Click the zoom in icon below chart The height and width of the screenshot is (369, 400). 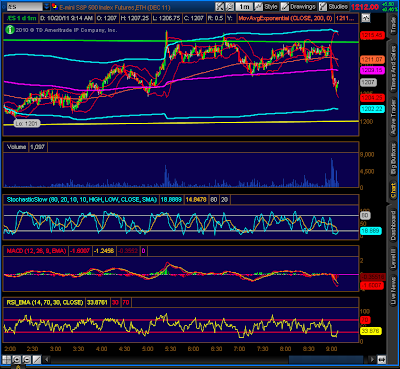tap(16, 360)
